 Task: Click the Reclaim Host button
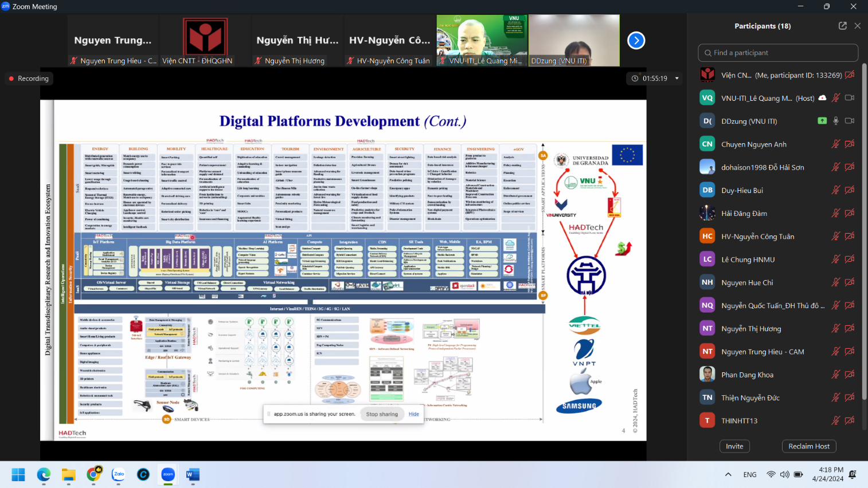click(x=808, y=446)
